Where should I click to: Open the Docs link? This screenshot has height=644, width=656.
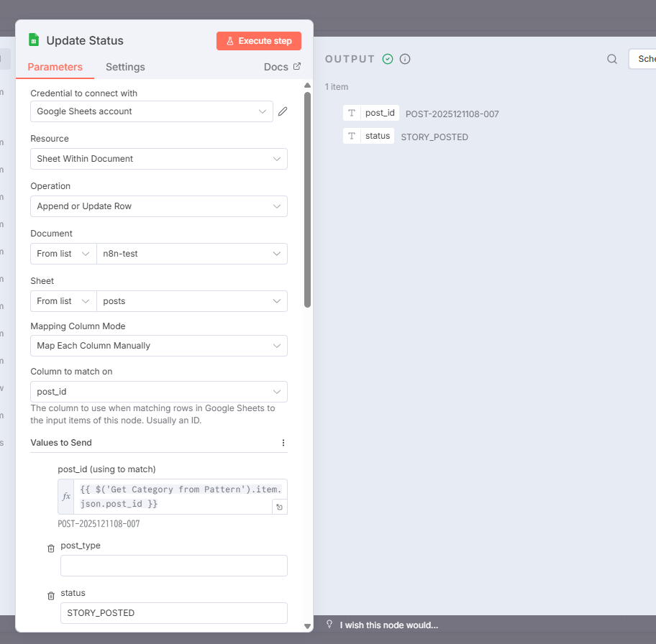pyautogui.click(x=282, y=67)
